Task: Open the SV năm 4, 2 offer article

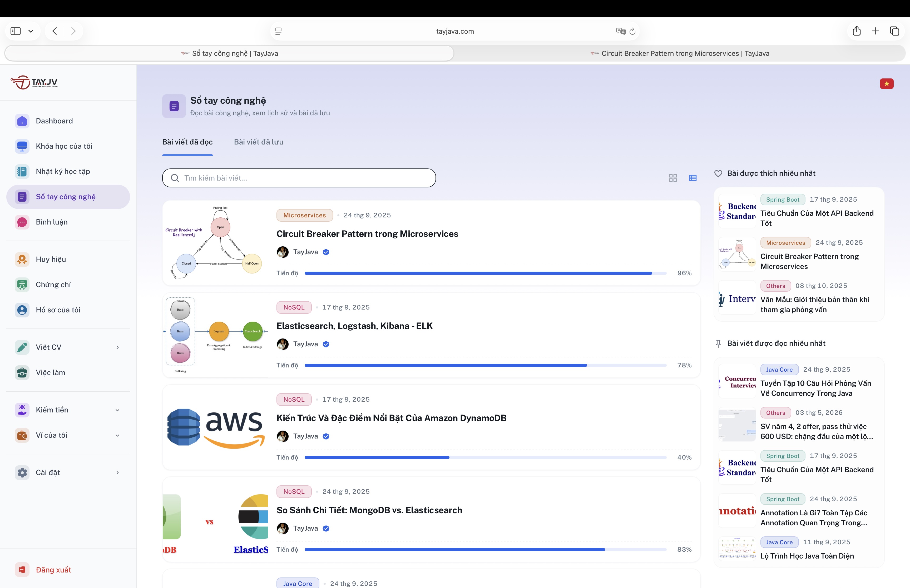Action: point(817,431)
